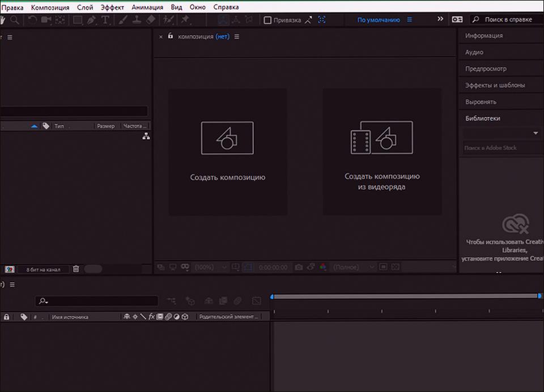
Task: Click the trash icon in Project panel
Action: pyautogui.click(x=76, y=269)
